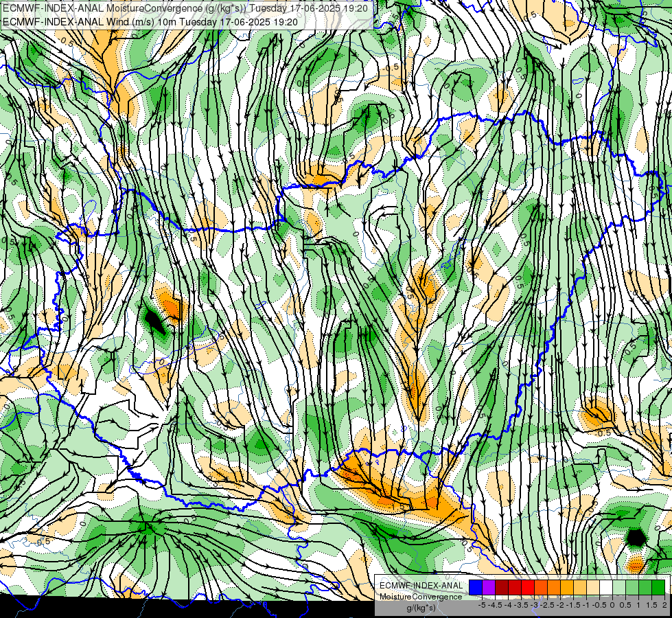Image resolution: width=672 pixels, height=618 pixels.
Task: Click the legend scale's -1.5 tick label
Action: coord(573,605)
